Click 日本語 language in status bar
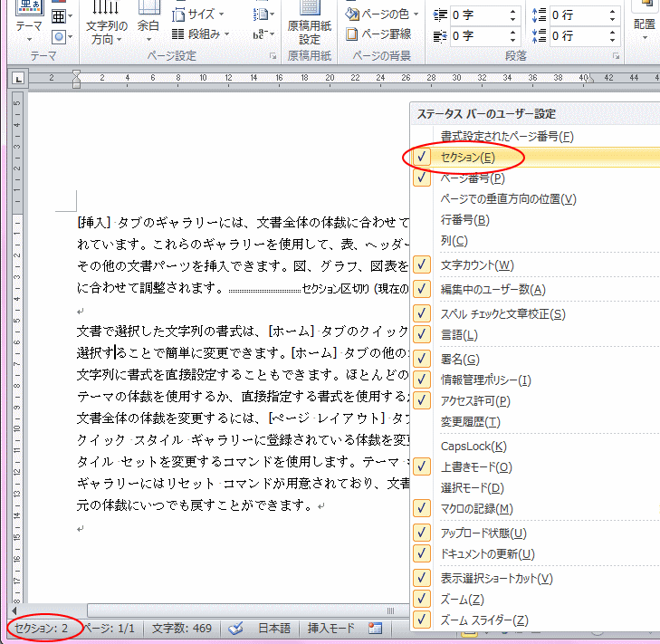This screenshot has width=660, height=644. (274, 629)
